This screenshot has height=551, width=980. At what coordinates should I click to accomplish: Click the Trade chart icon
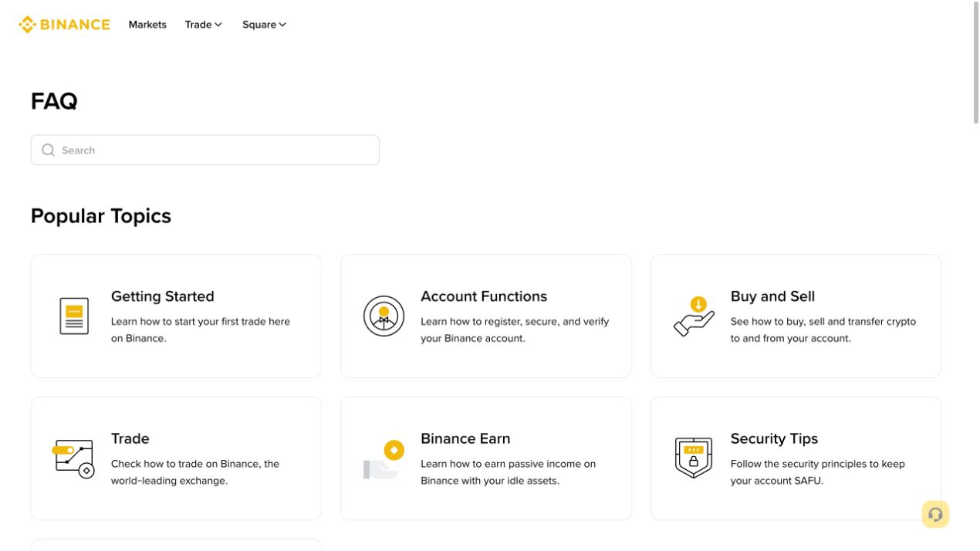(x=73, y=459)
